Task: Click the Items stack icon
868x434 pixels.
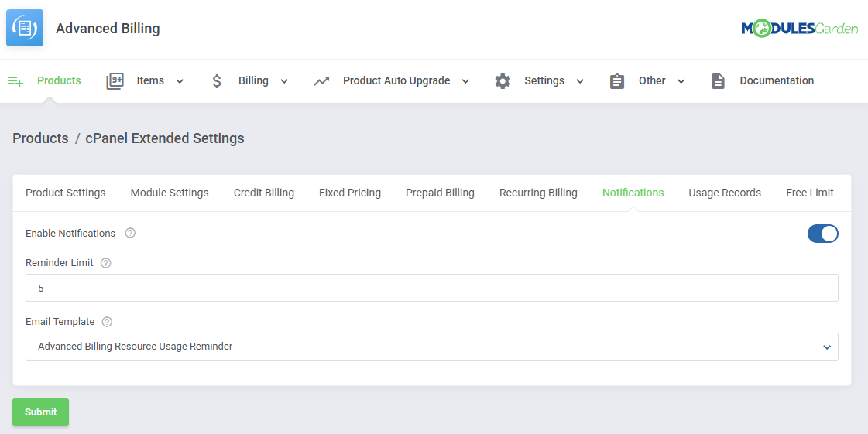Action: 115,81
